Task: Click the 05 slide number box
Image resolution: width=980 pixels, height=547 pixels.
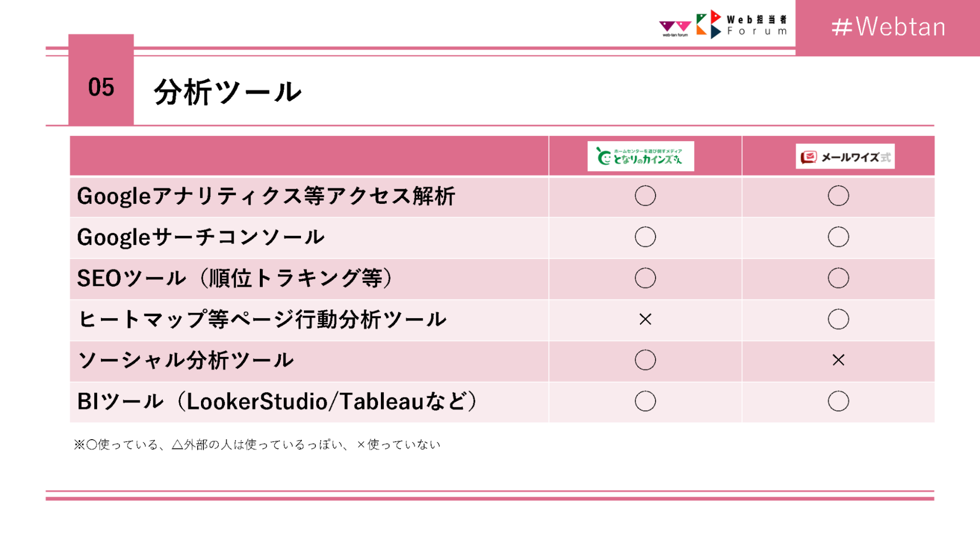Action: 101,87
